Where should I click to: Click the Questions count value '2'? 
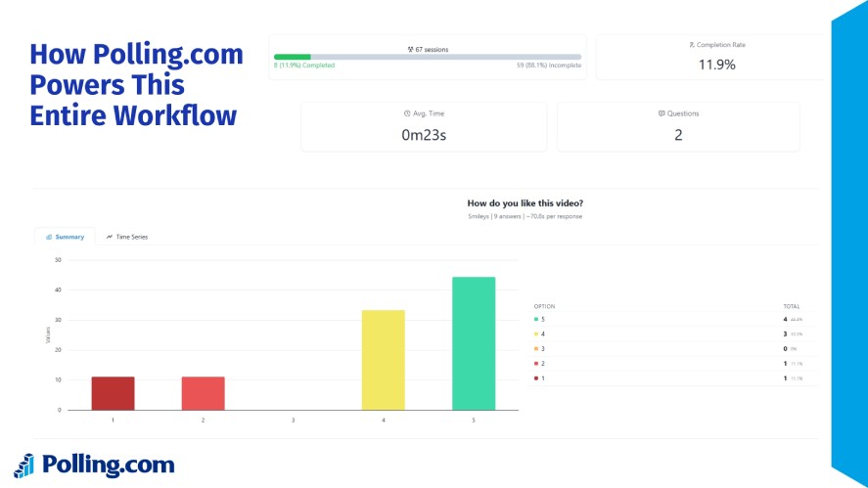pos(678,135)
